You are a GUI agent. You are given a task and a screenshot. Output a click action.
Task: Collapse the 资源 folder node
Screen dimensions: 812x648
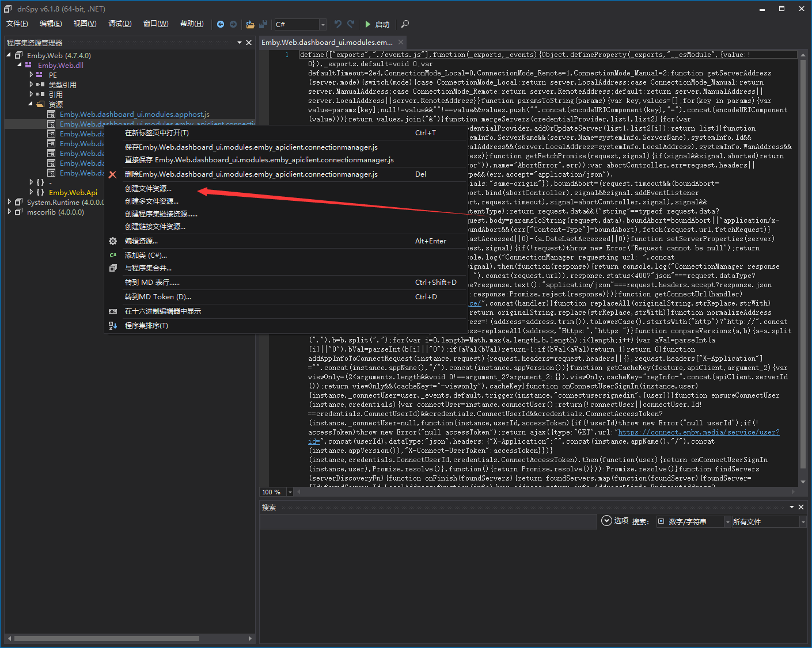[x=31, y=104]
